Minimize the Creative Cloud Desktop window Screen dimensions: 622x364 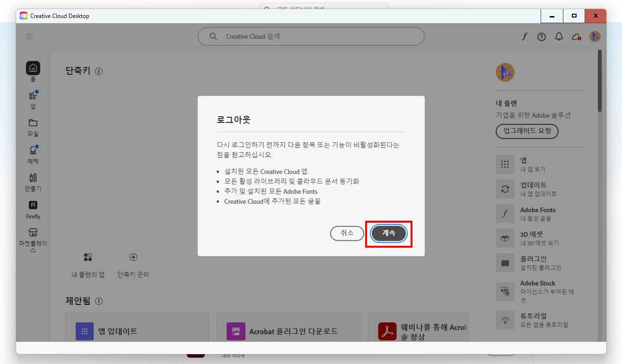552,16
